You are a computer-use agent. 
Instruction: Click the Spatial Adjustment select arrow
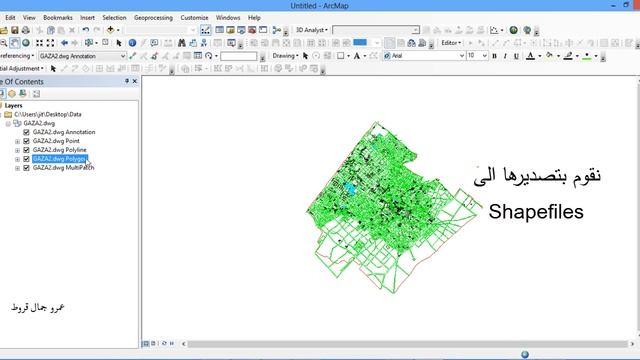[53, 69]
